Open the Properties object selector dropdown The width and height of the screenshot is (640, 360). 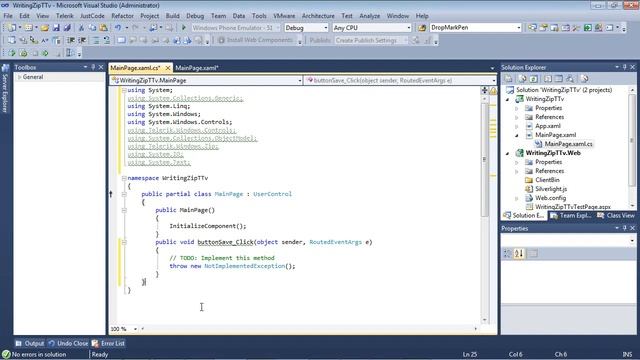pos(632,241)
